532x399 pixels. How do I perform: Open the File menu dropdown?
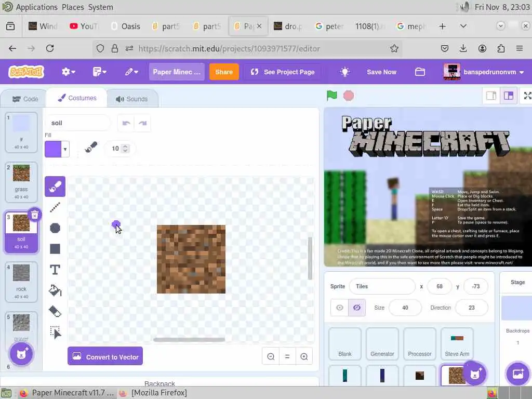point(99,72)
